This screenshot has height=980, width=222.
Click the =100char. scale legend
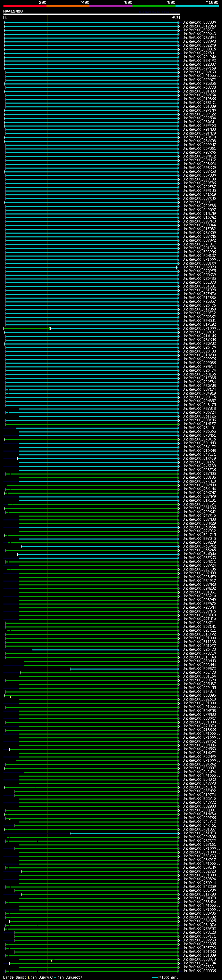tap(165, 977)
